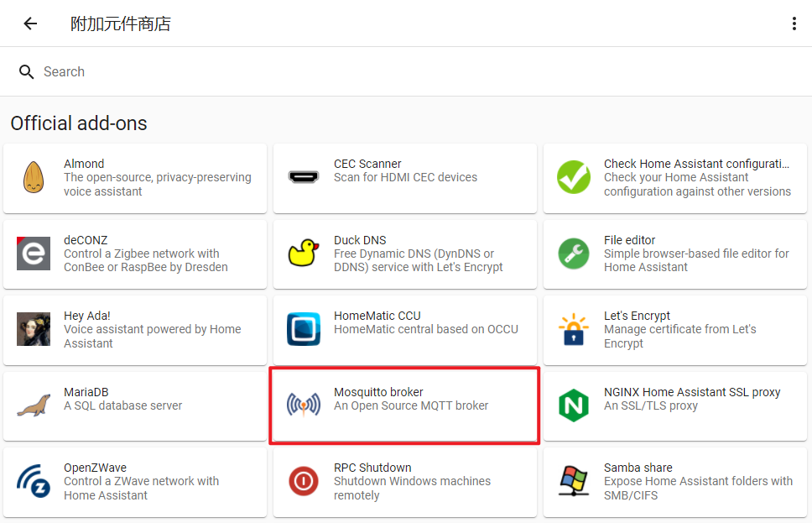This screenshot has height=523, width=812.
Task: Click the magnifying glass search icon
Action: (x=27, y=72)
